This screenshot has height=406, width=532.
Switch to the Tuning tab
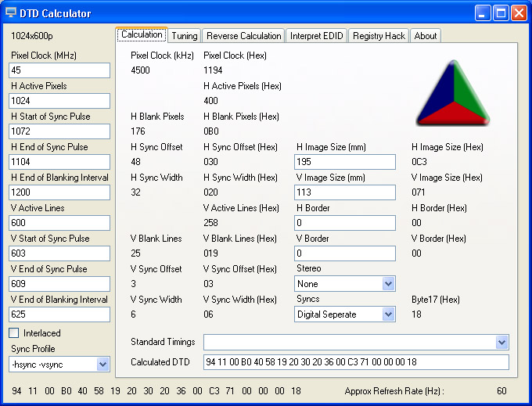click(185, 36)
